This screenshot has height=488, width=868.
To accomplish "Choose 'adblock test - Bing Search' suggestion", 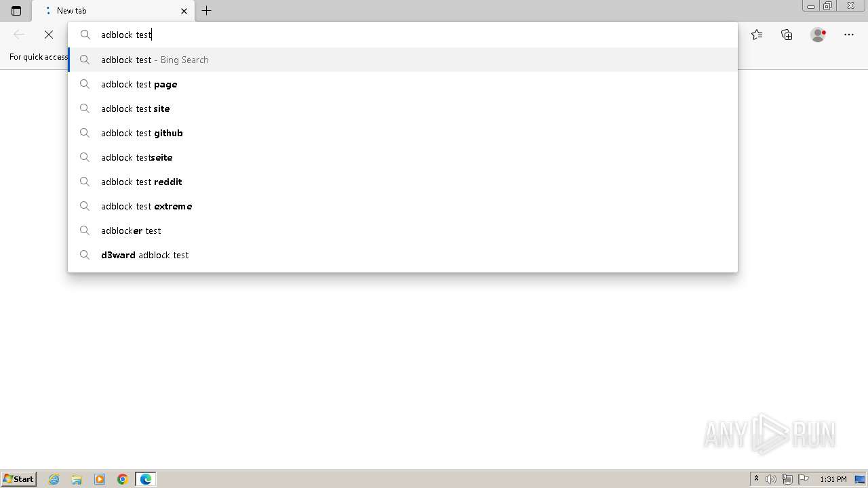I will pos(403,60).
